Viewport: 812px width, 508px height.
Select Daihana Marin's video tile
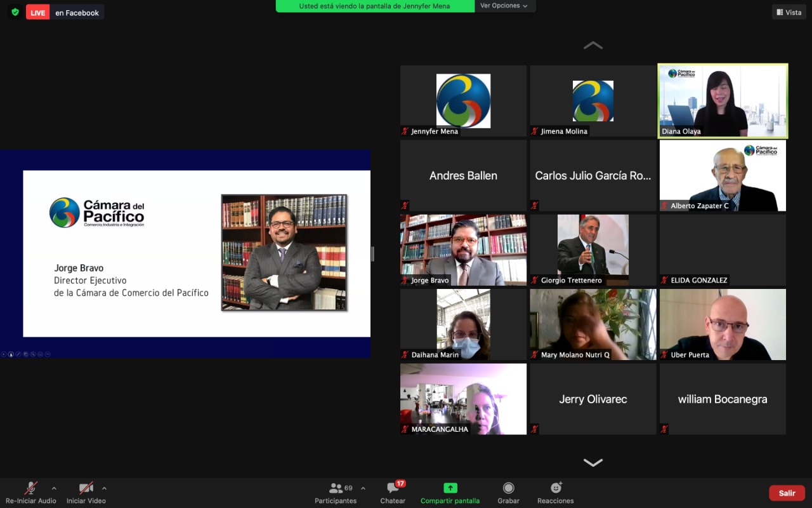[x=463, y=324]
